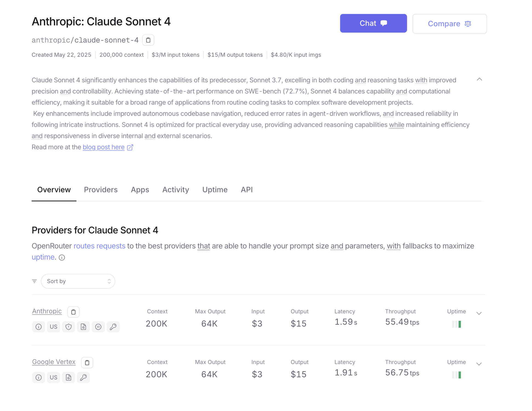
Task: Click the Google Vertex uptime bars
Action: pos(456,375)
